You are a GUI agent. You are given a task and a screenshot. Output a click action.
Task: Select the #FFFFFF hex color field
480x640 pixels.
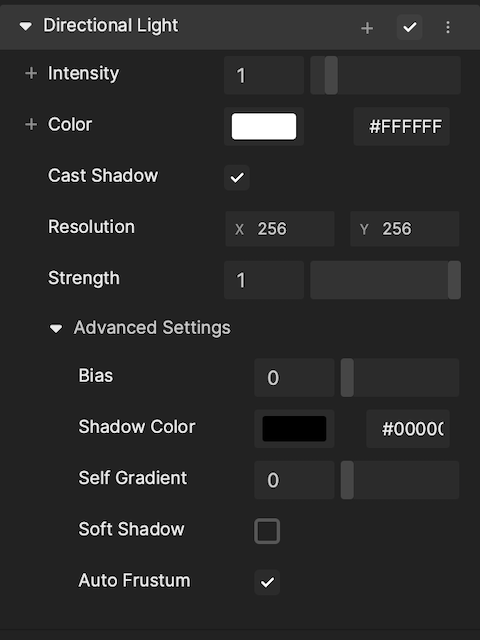(x=401, y=127)
